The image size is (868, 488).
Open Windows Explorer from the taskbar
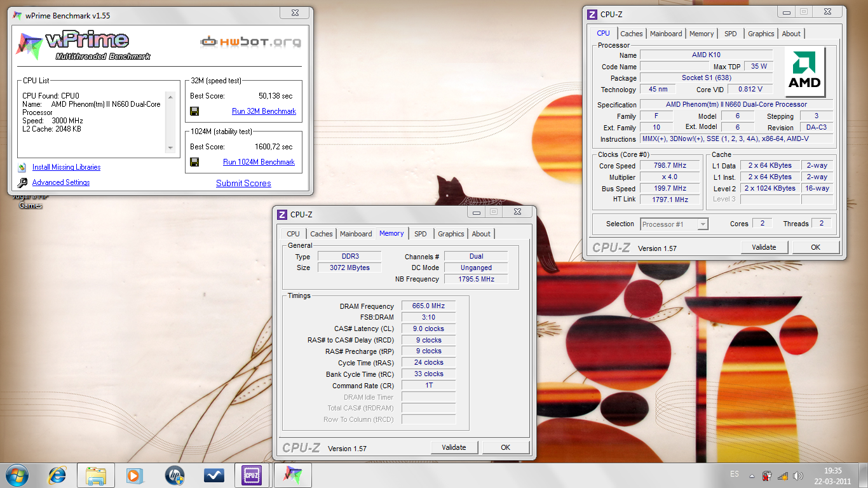click(96, 475)
